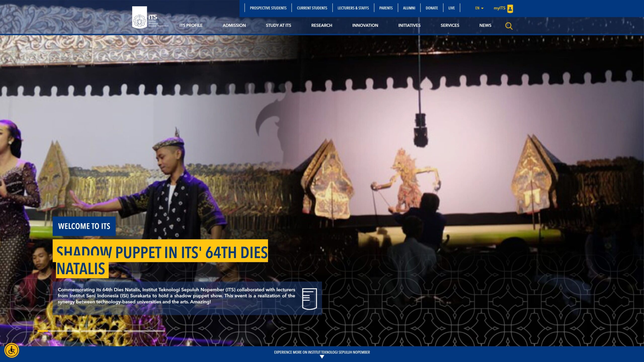Toggle RESEARCH navigation menu section

click(x=321, y=25)
